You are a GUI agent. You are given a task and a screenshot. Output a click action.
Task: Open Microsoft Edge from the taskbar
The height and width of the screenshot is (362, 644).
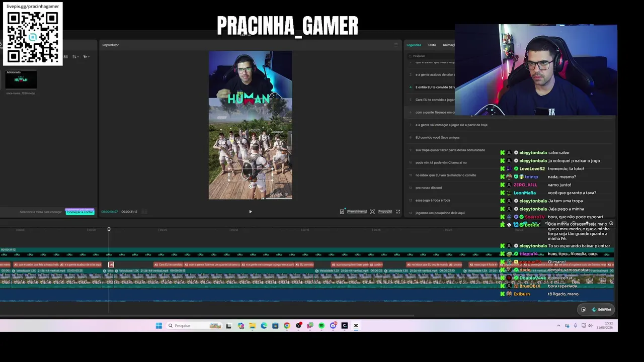point(264,326)
